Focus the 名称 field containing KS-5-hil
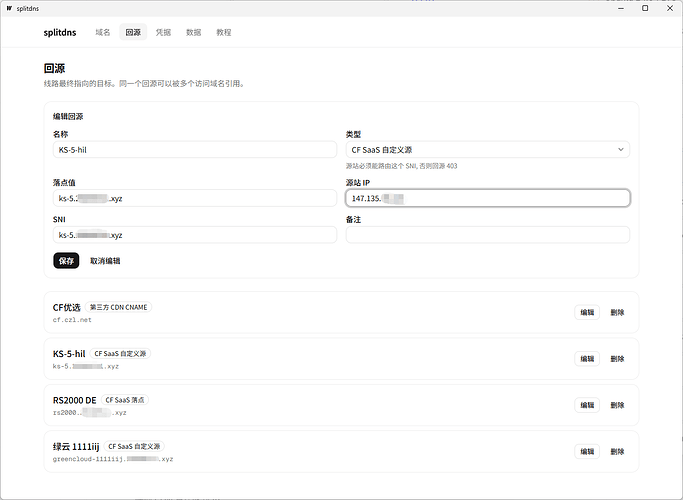The image size is (683, 500). (x=195, y=149)
